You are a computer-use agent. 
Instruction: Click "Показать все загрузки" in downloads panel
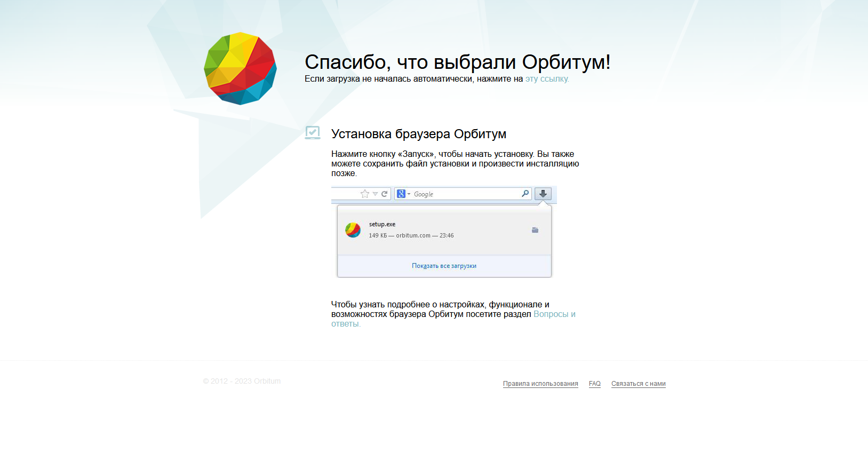(444, 266)
